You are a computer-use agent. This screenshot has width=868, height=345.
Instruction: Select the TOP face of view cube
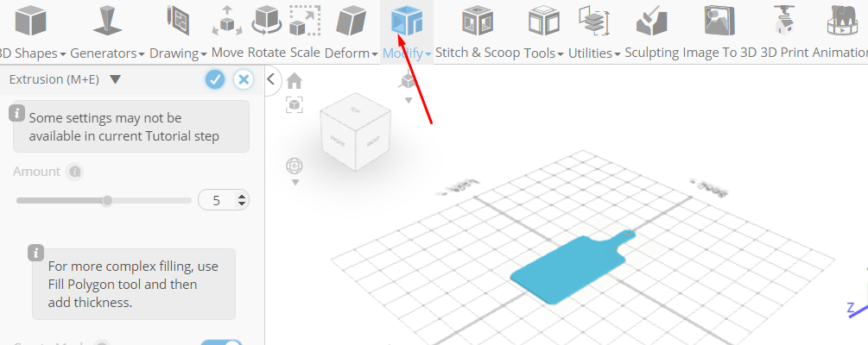click(355, 109)
